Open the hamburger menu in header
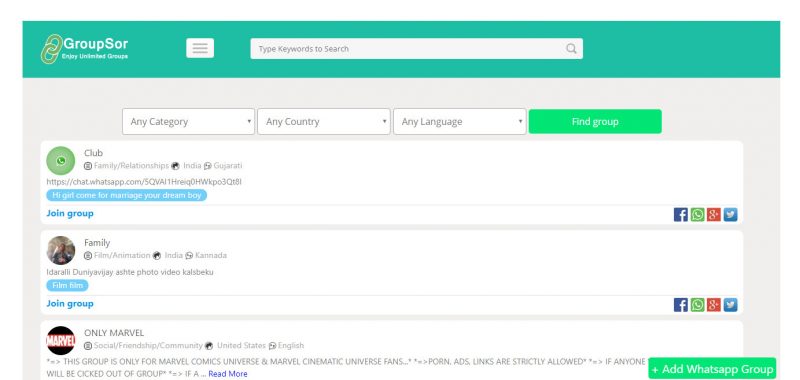Image resolution: width=800 pixels, height=380 pixels. (200, 48)
